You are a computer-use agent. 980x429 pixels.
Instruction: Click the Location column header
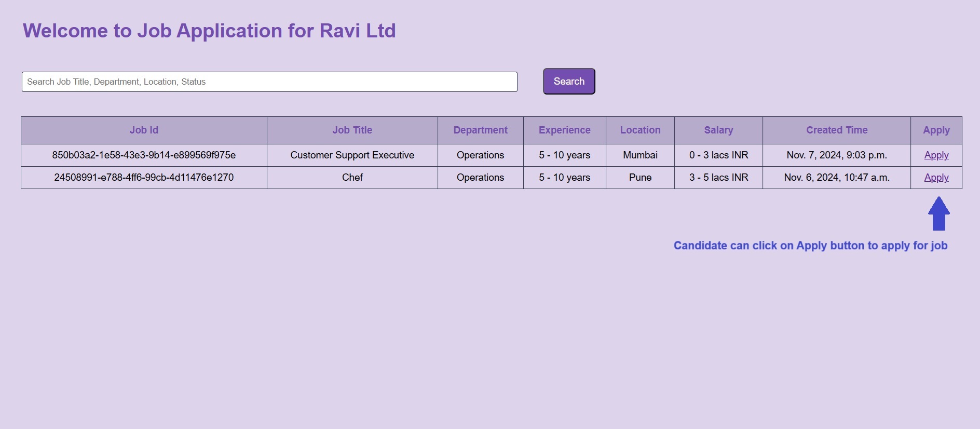[640, 130]
